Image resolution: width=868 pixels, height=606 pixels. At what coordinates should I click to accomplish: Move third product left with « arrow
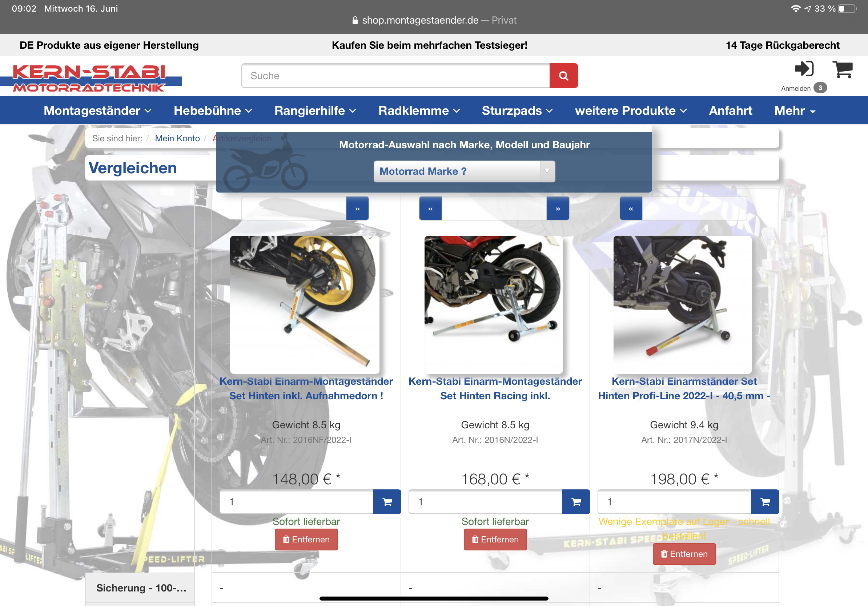pyautogui.click(x=631, y=209)
